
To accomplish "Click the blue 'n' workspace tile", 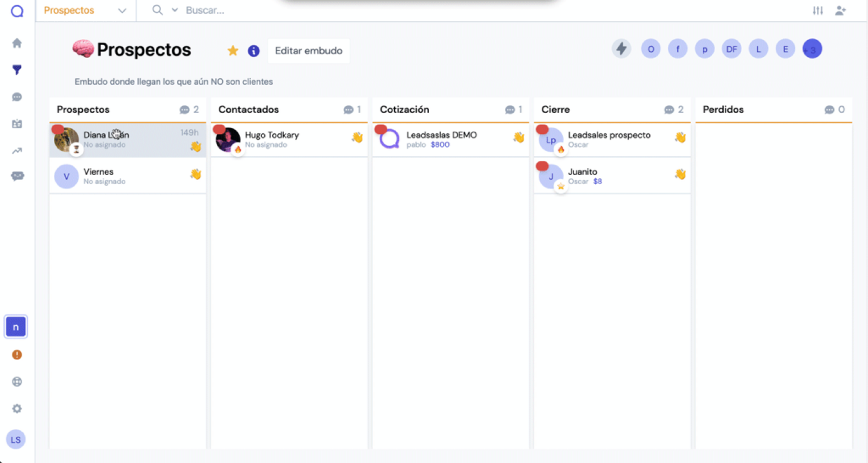I will 16,326.
